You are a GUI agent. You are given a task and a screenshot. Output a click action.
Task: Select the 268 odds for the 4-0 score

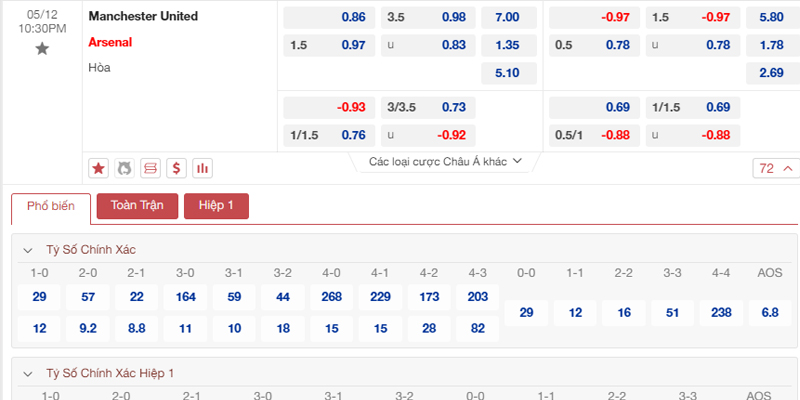click(332, 297)
